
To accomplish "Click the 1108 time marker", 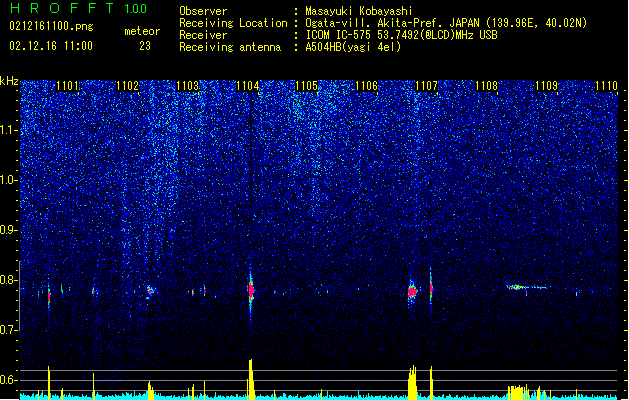I will tap(486, 86).
